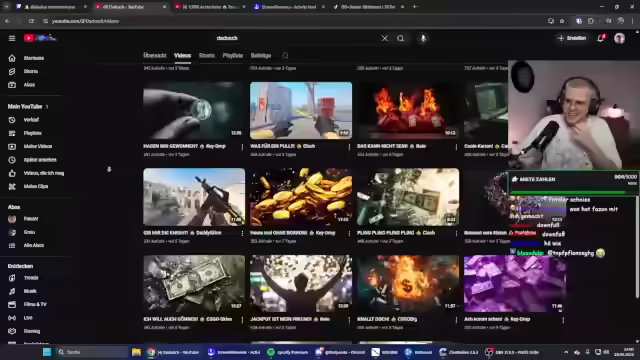640x360 pixels.
Task: Open three-dot menu of Key-Drop coin video
Action: pos(242,147)
